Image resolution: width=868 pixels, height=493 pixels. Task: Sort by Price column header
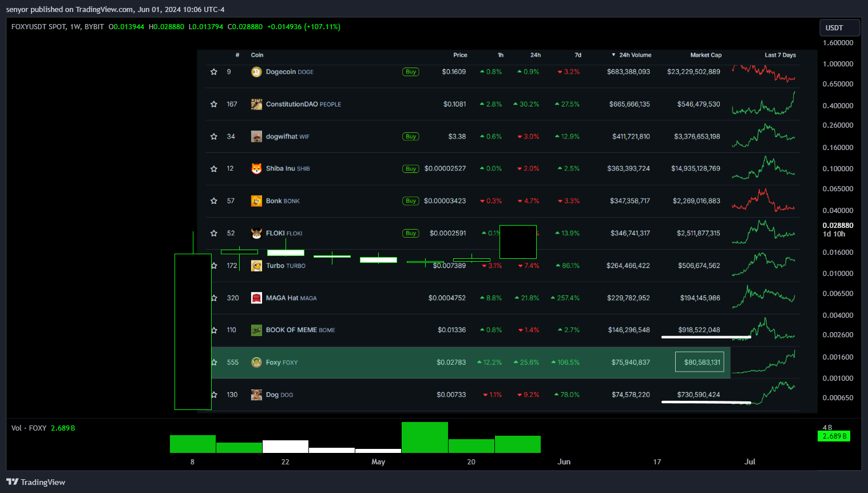click(460, 55)
